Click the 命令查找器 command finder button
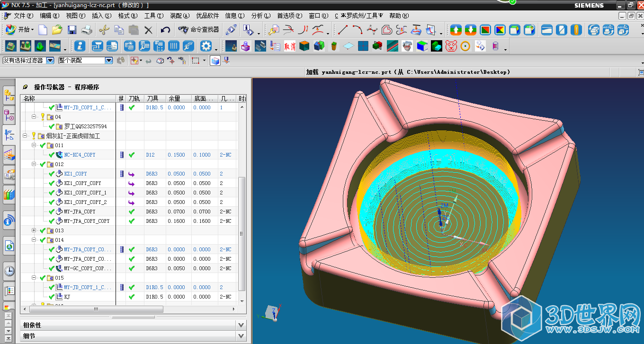 pos(199,30)
